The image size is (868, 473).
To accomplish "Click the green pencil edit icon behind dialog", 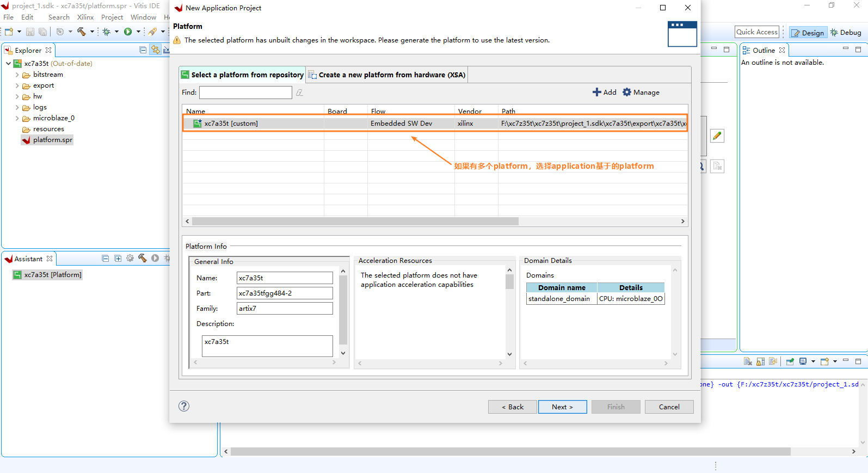I will point(717,136).
